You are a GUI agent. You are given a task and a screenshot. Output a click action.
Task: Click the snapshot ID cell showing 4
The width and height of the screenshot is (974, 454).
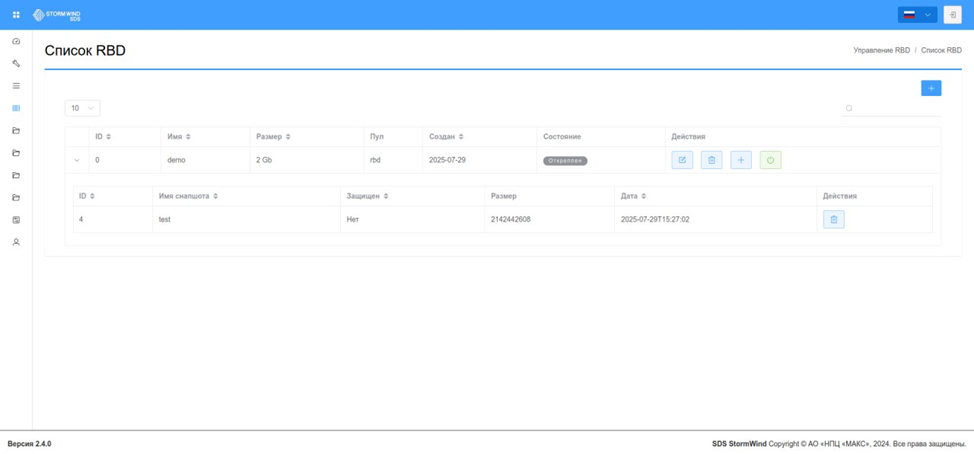(x=113, y=219)
